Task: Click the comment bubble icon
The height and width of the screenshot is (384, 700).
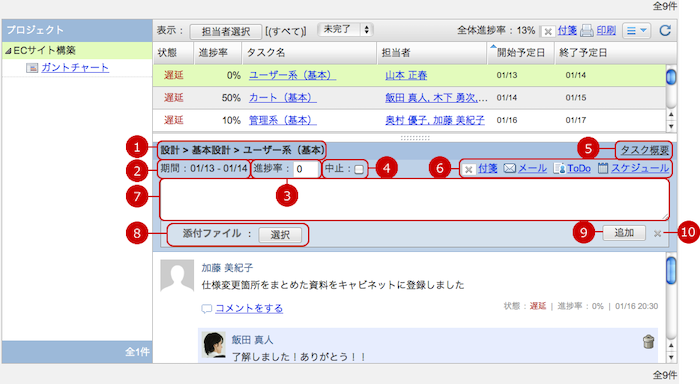Action: [x=206, y=309]
